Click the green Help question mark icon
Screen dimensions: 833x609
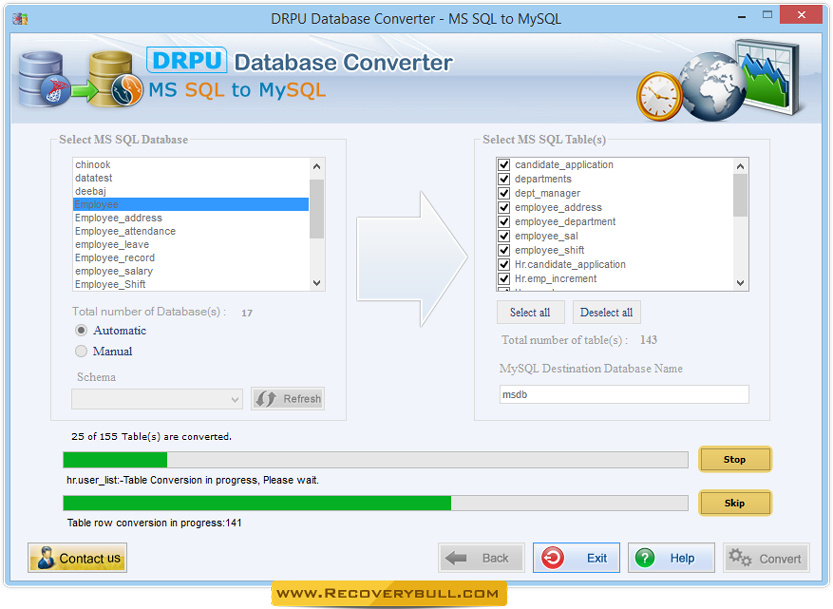click(645, 558)
